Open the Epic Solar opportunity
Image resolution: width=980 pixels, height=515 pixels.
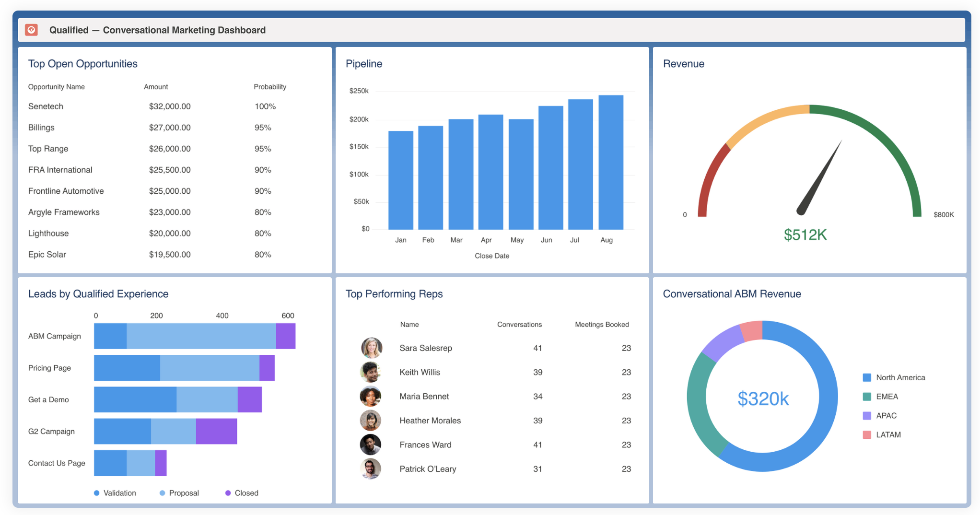coord(47,254)
